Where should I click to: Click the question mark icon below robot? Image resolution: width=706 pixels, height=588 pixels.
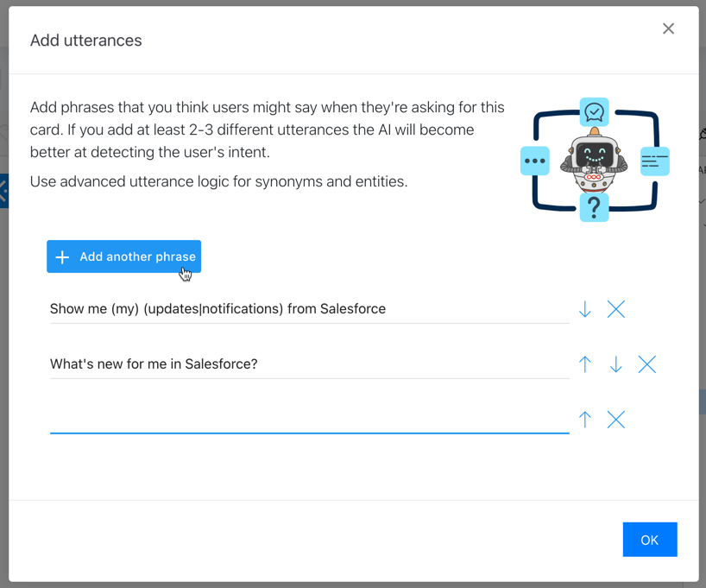click(594, 207)
